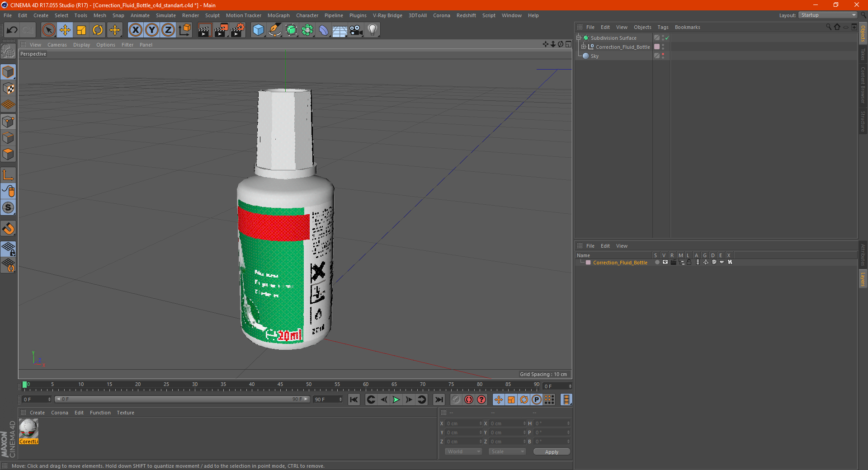868x470 pixels.
Task: Open the viewport Display menu
Action: 81,45
